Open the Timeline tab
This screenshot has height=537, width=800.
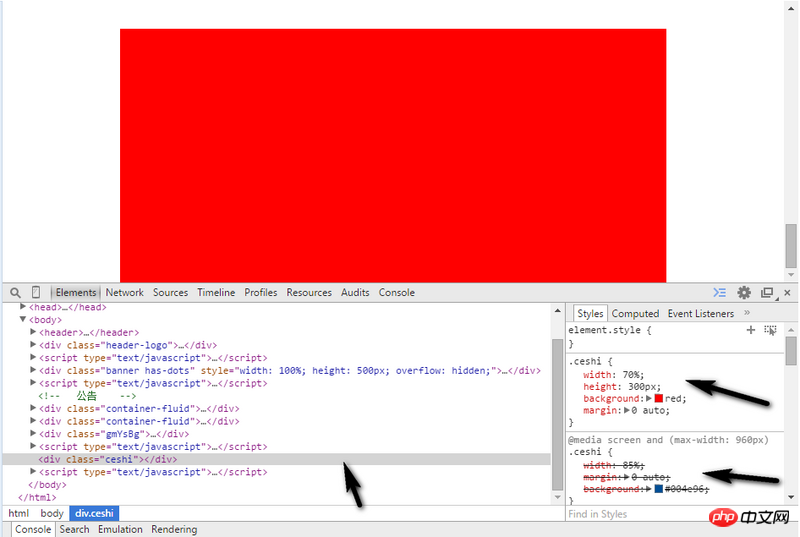(x=216, y=292)
